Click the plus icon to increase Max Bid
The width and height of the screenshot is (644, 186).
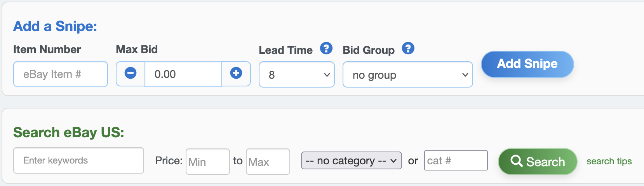tap(236, 73)
